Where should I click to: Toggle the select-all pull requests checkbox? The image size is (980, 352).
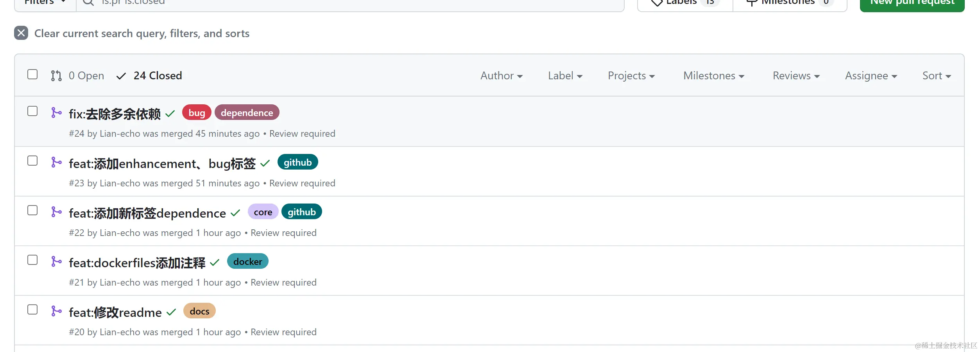(32, 75)
